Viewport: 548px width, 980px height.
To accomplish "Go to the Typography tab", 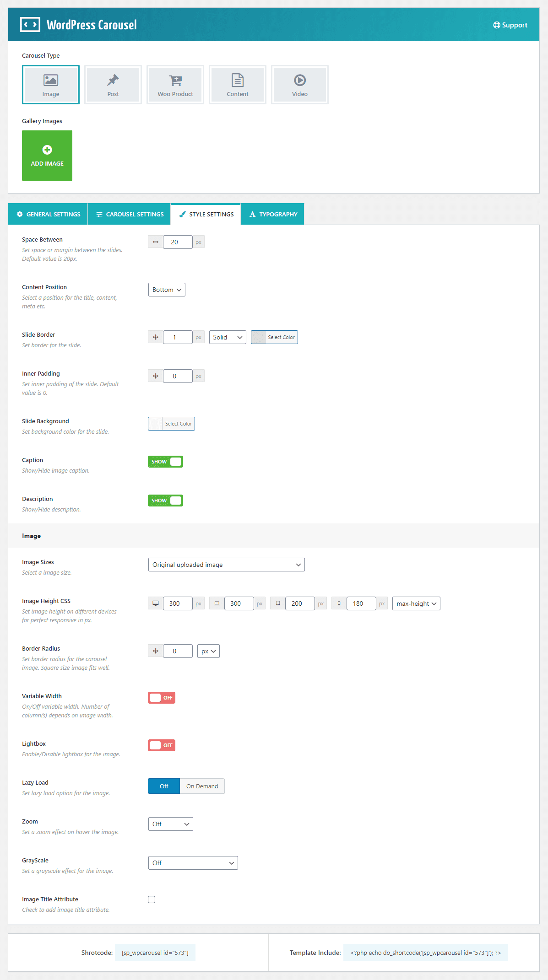I will coord(273,214).
